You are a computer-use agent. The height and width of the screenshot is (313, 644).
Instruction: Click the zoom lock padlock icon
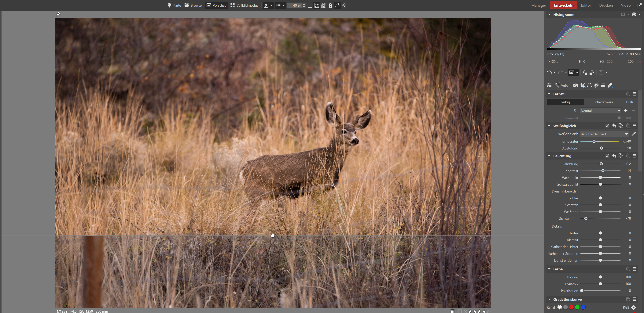(x=330, y=5)
